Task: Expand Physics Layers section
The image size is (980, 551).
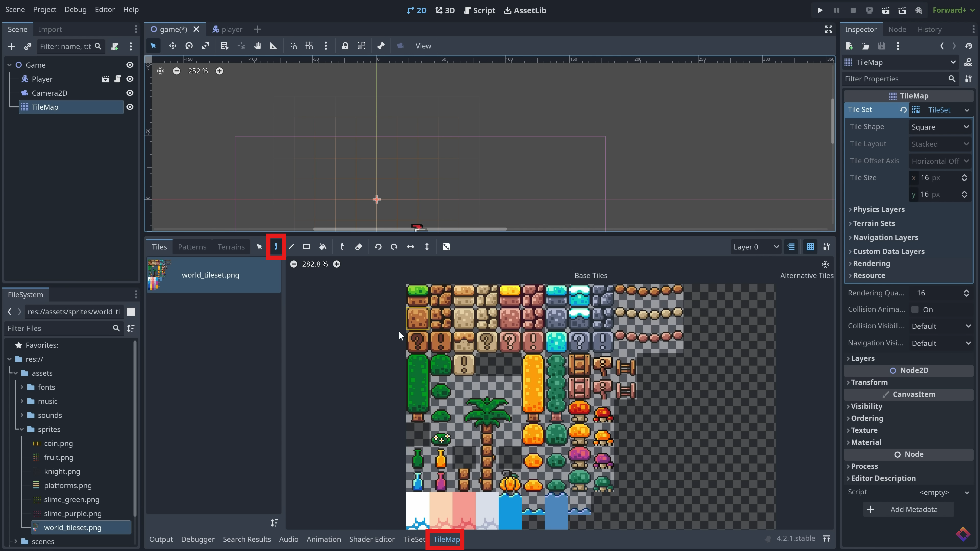Action: [878, 209]
